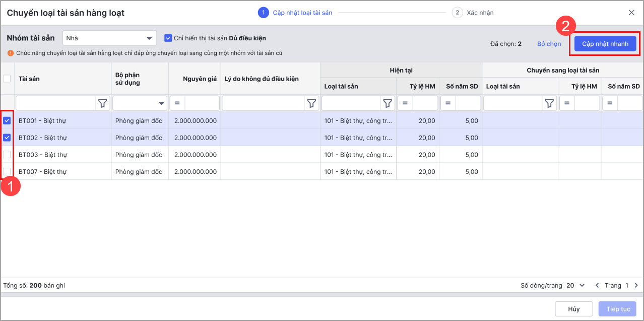
Task: Click the Tài sản filter text field
Action: point(55,103)
